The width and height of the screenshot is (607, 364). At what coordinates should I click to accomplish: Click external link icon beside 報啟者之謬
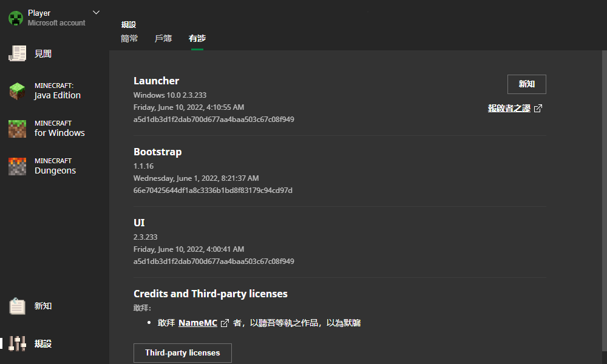tap(538, 109)
